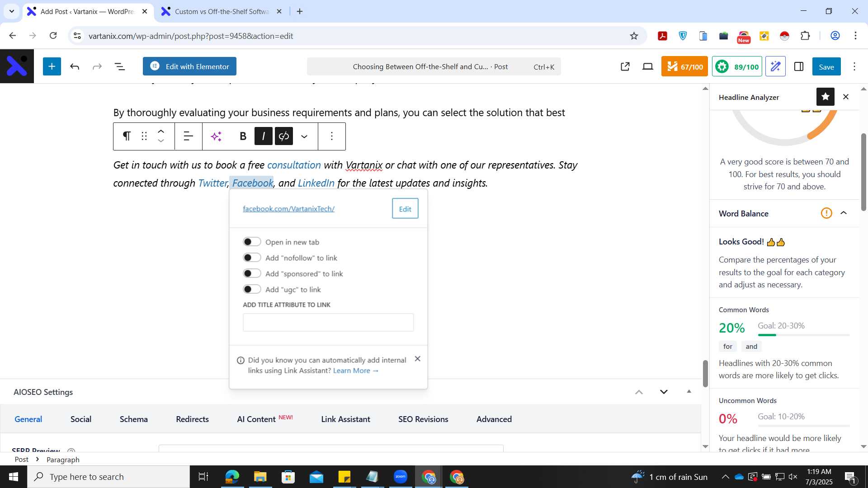Move block down
This screenshot has width=868, height=488.
click(x=161, y=141)
